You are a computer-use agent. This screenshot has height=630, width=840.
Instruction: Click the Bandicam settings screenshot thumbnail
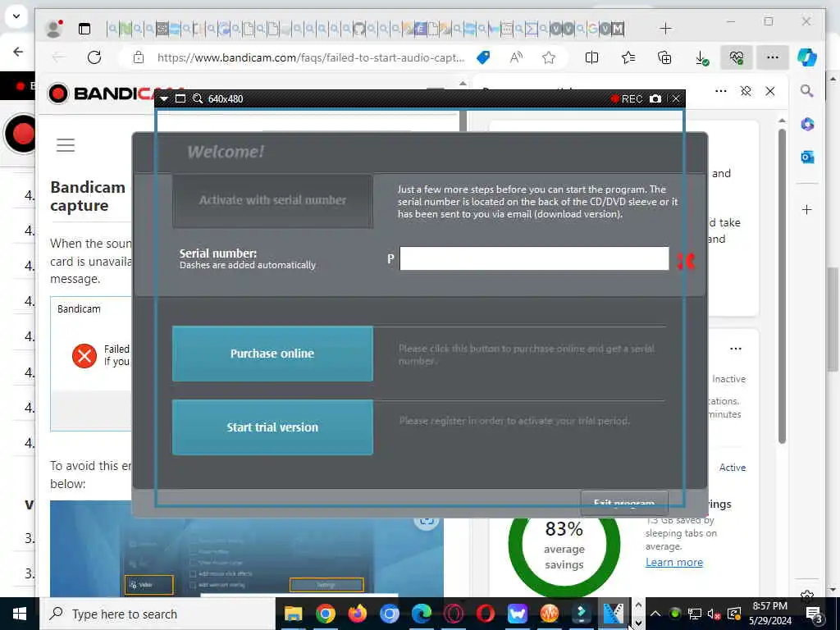(x=246, y=549)
